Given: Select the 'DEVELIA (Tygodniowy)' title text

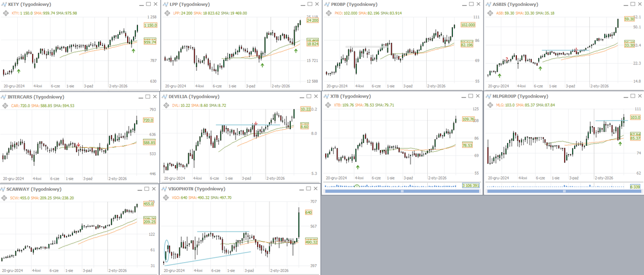Looking at the screenshot, I should tap(194, 97).
